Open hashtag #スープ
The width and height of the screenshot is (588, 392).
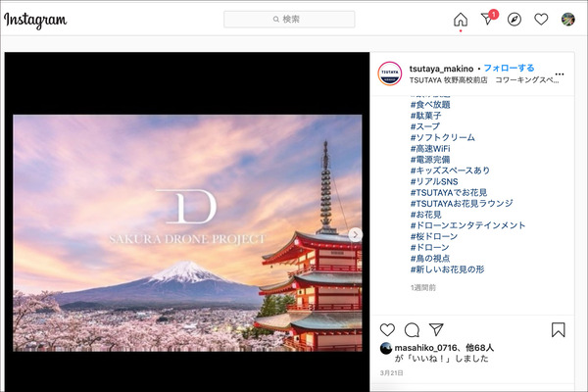coord(425,126)
